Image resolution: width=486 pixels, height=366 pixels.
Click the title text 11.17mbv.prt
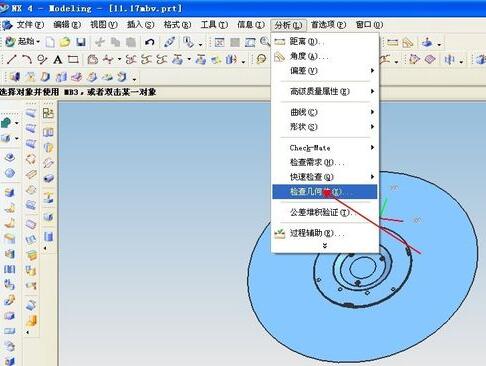coord(145,8)
